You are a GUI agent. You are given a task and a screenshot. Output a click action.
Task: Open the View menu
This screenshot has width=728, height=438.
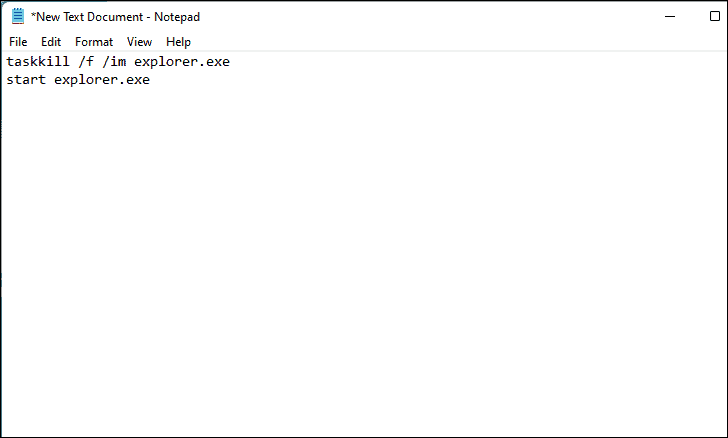139,42
